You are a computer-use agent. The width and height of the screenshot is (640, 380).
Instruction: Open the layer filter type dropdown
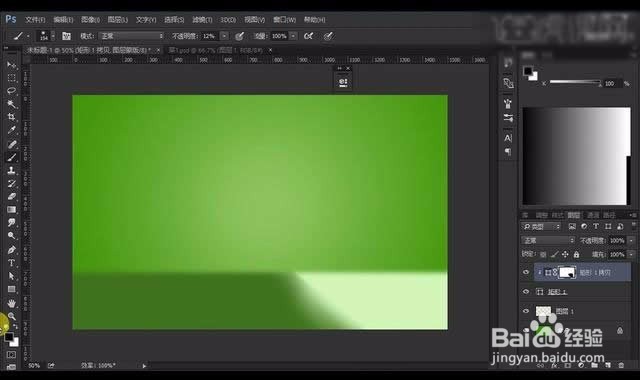point(542,227)
